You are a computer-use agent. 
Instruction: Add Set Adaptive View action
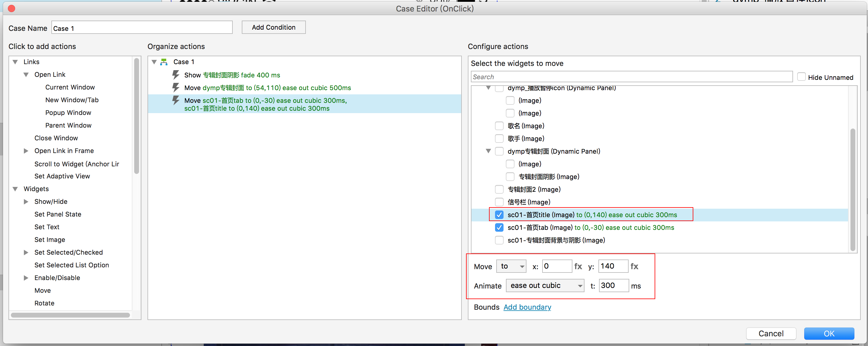[62, 176]
